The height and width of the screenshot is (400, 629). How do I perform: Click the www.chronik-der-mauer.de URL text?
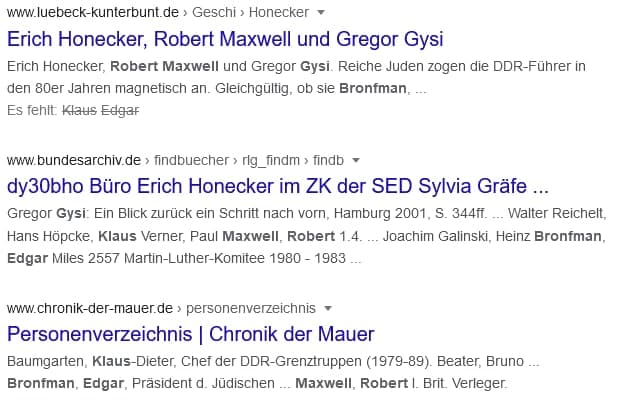click(x=90, y=308)
